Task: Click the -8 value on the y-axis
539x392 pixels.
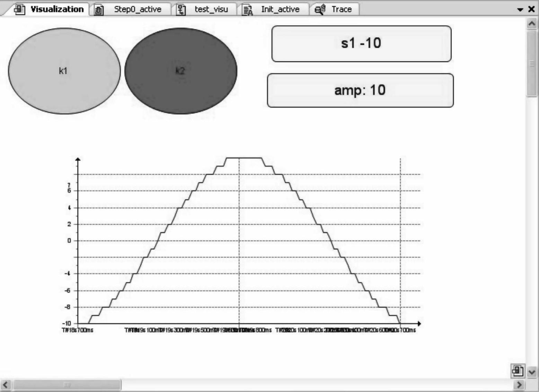Action: pyautogui.click(x=68, y=307)
